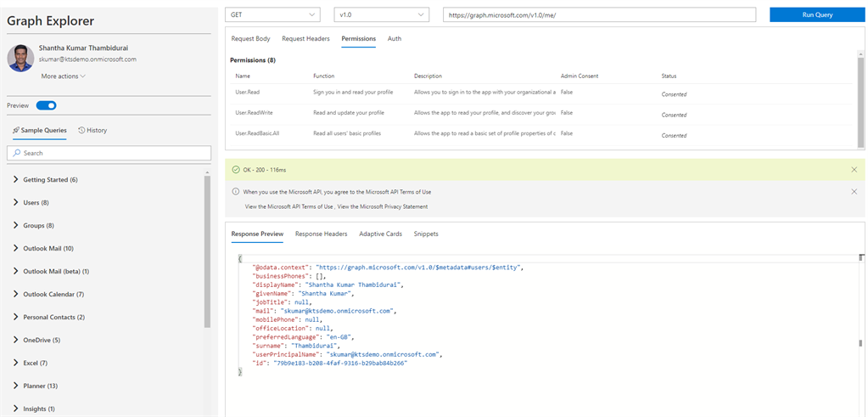Screen dimensions: 868x417
Task: Dismiss the OK - 200 status banner
Action: point(854,170)
